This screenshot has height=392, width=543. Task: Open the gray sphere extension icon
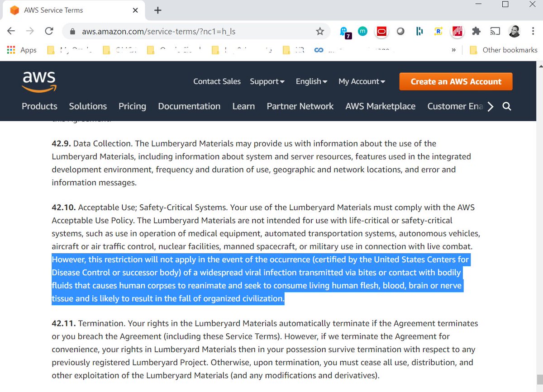[400, 31]
